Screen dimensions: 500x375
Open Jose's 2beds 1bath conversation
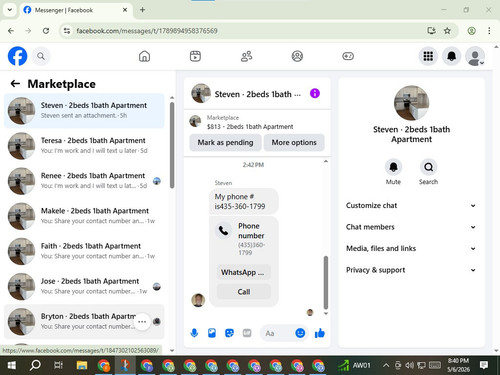tap(84, 286)
